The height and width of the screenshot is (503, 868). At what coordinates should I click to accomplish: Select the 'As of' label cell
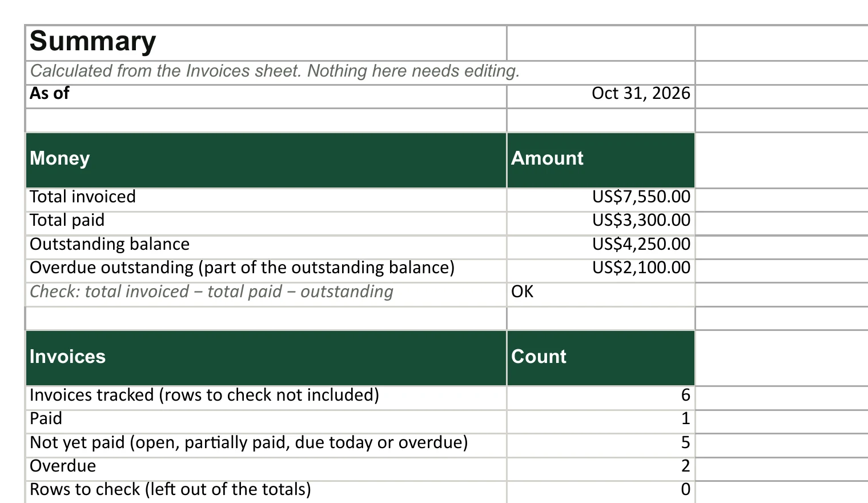click(x=266, y=96)
